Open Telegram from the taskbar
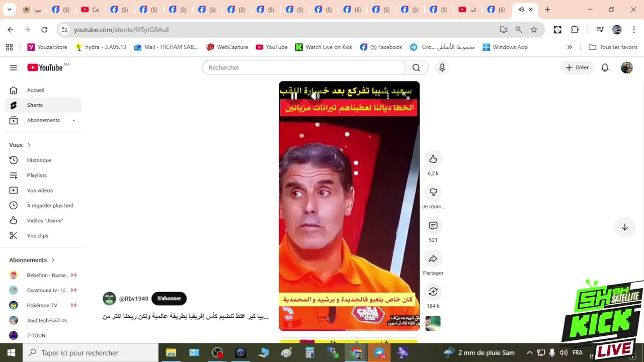Screen dimensions: 644x362 pos(379,353)
